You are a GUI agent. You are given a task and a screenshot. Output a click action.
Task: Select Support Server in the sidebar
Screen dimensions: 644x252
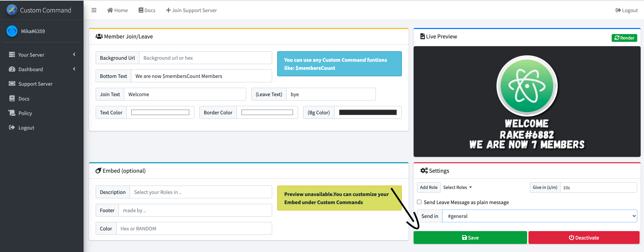[35, 84]
